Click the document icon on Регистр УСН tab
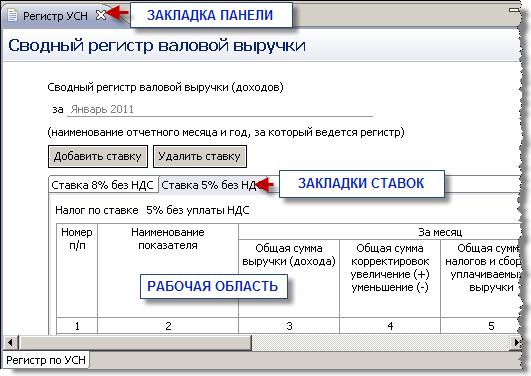 point(13,15)
